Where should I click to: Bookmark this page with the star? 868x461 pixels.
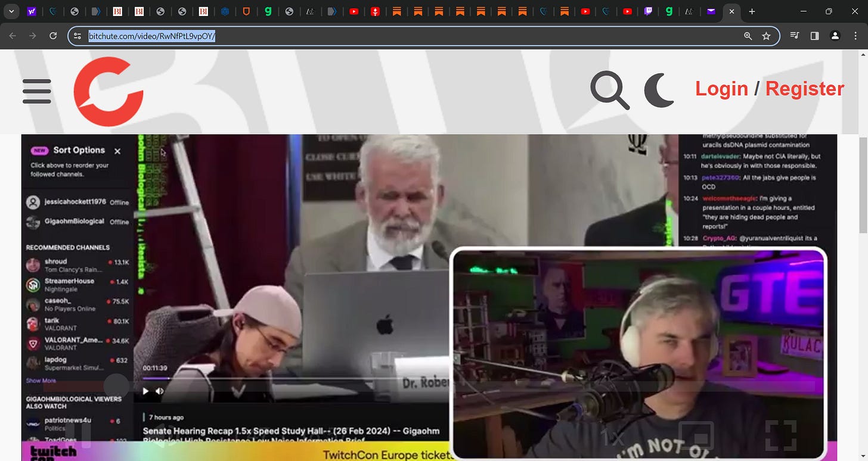click(766, 36)
